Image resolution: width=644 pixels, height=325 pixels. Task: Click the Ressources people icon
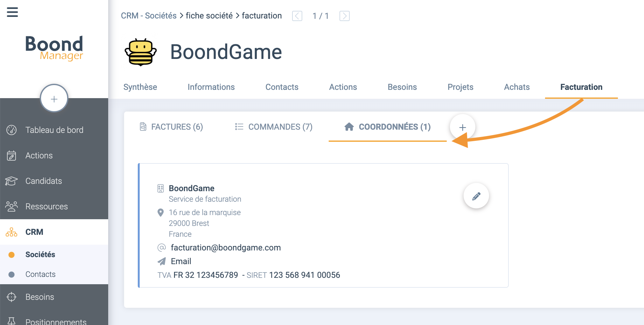point(11,206)
